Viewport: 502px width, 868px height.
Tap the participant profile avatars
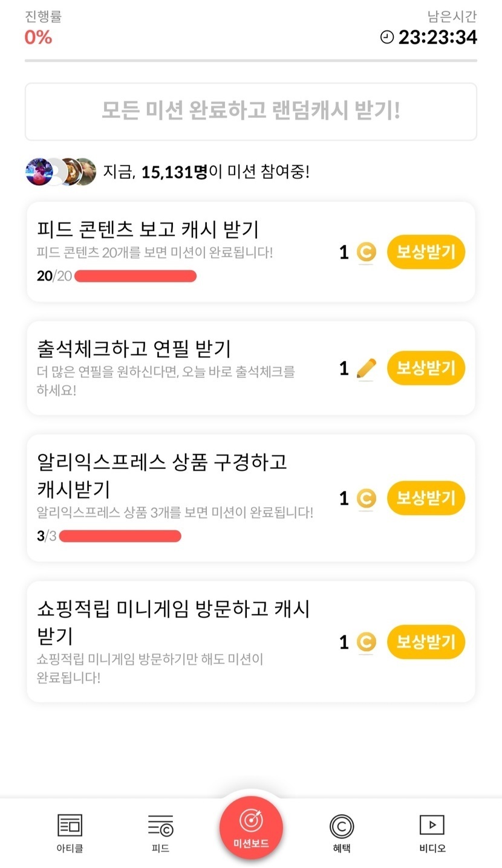(60, 172)
